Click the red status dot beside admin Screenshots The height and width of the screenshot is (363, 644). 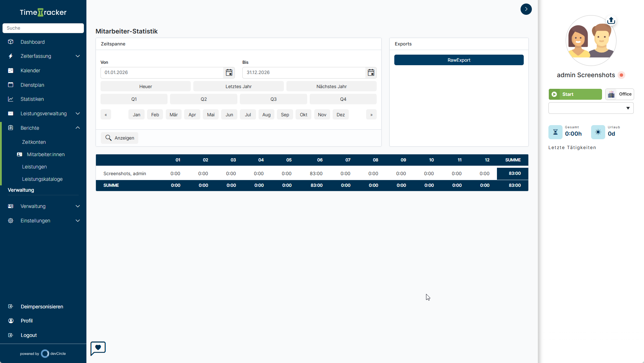pyautogui.click(x=621, y=75)
